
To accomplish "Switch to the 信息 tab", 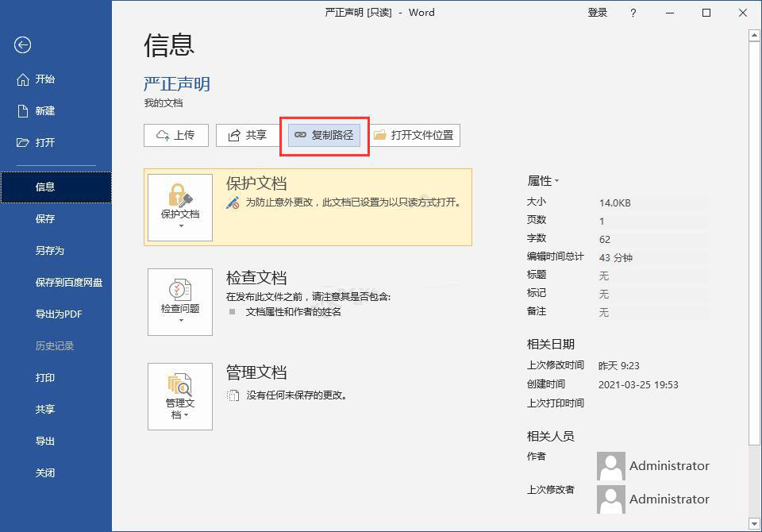I will tap(45, 188).
